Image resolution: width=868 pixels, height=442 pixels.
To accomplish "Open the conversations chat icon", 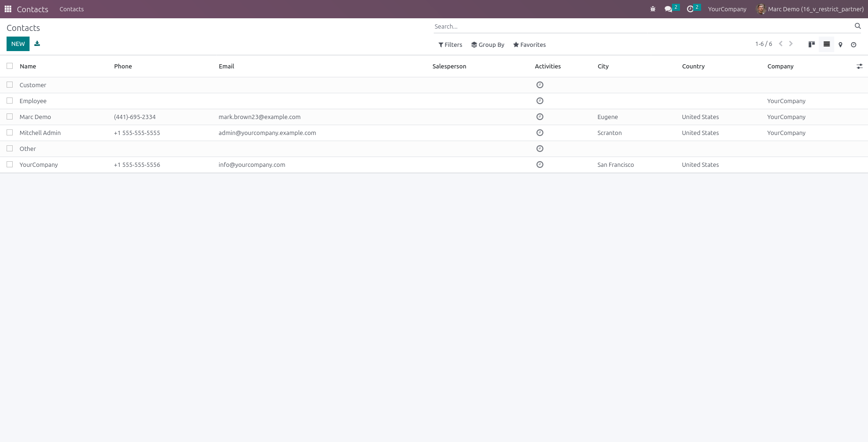I will 668,9.
